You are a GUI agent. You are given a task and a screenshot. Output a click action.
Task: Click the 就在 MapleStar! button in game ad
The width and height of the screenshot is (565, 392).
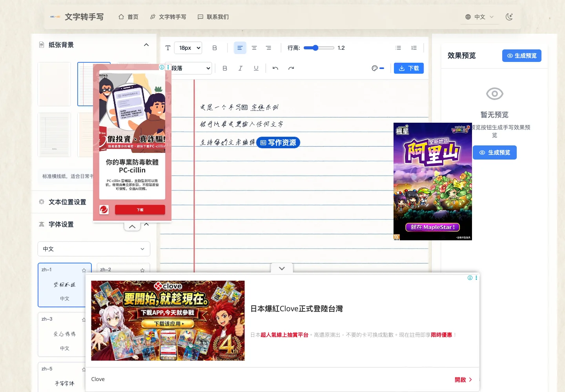click(433, 227)
